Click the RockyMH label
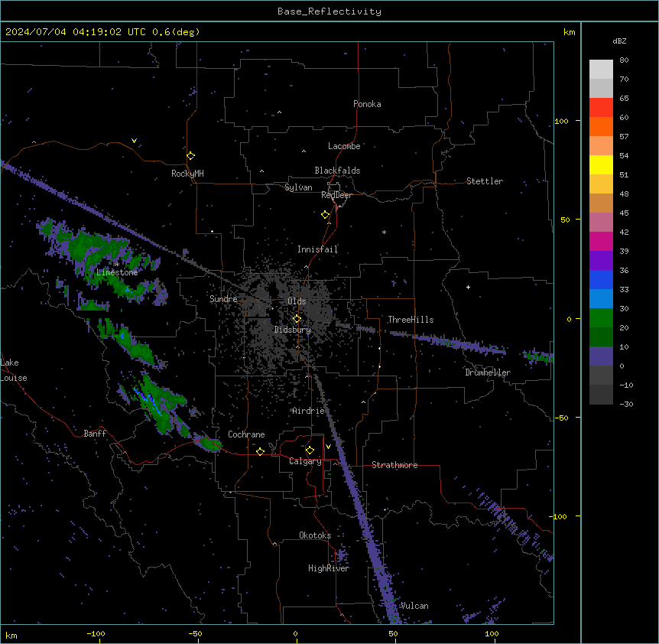This screenshot has width=659, height=644. (x=187, y=174)
